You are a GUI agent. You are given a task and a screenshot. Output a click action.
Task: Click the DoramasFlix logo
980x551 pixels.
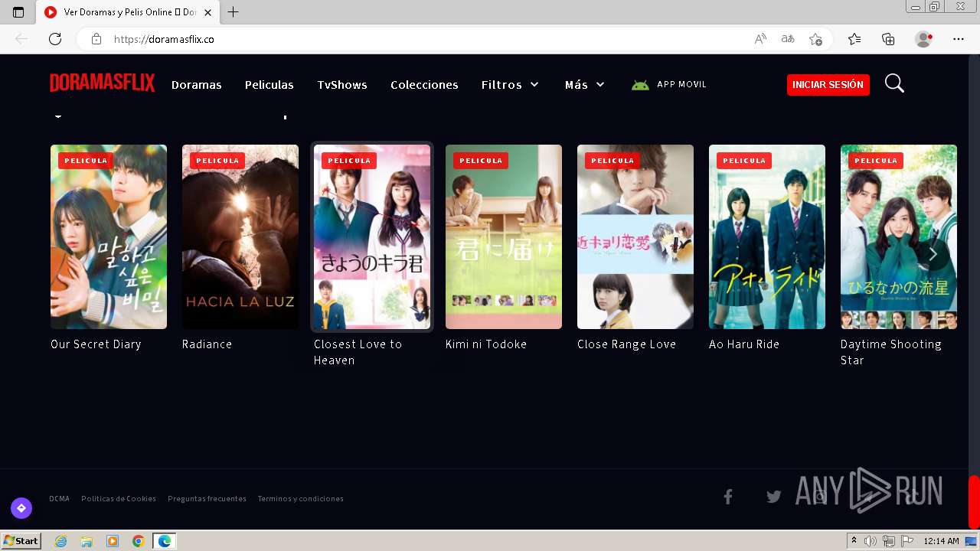[x=103, y=83]
